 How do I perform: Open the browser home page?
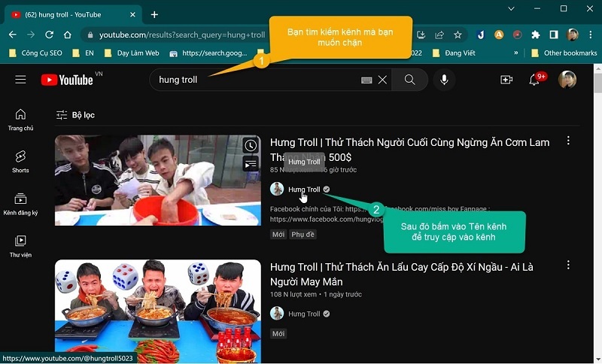(68, 35)
